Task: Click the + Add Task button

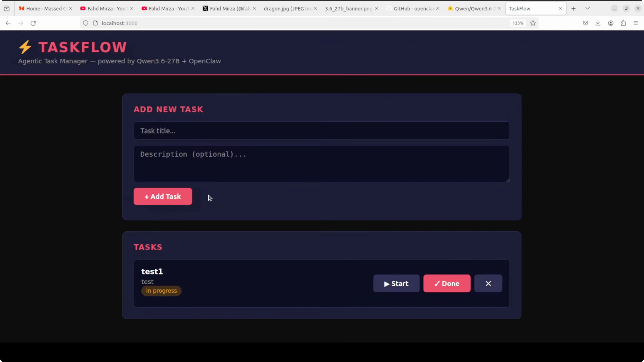Action: 163,196
